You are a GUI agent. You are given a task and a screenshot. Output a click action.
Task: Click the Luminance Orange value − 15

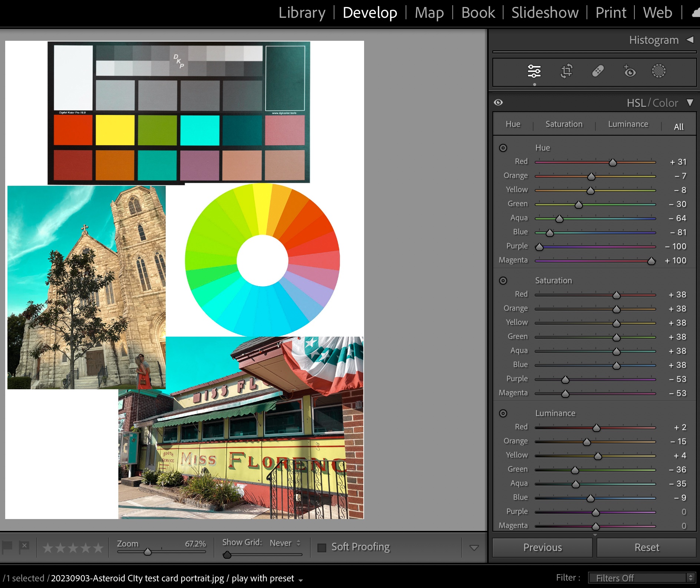pyautogui.click(x=678, y=442)
